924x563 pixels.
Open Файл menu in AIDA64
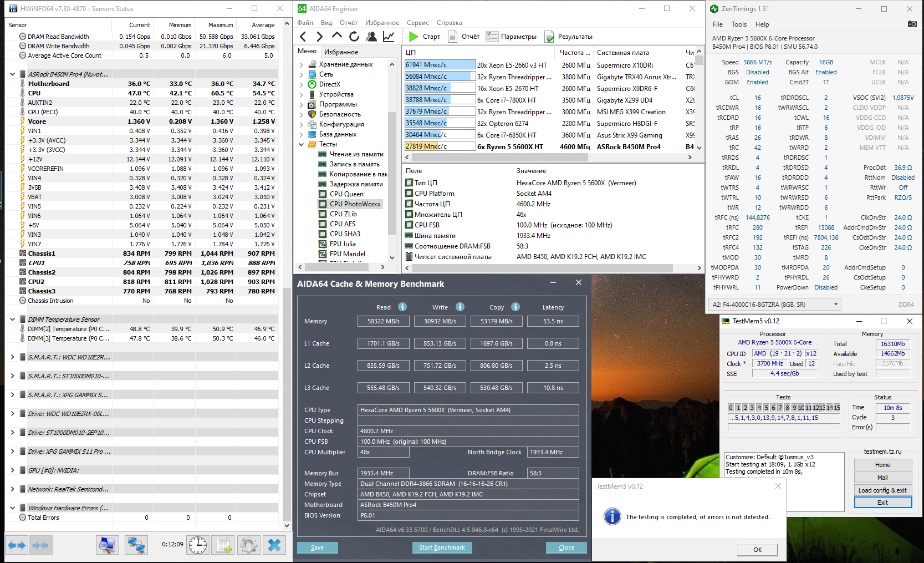point(305,23)
